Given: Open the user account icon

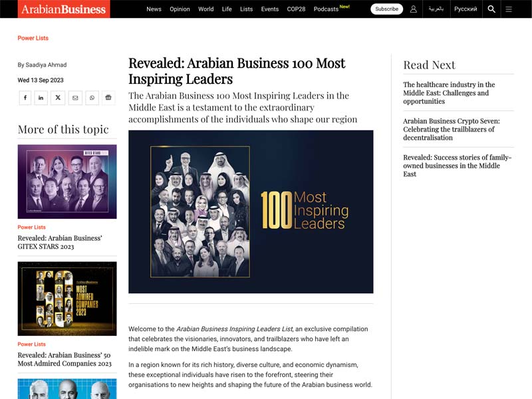Looking at the screenshot, I should pyautogui.click(x=413, y=9).
